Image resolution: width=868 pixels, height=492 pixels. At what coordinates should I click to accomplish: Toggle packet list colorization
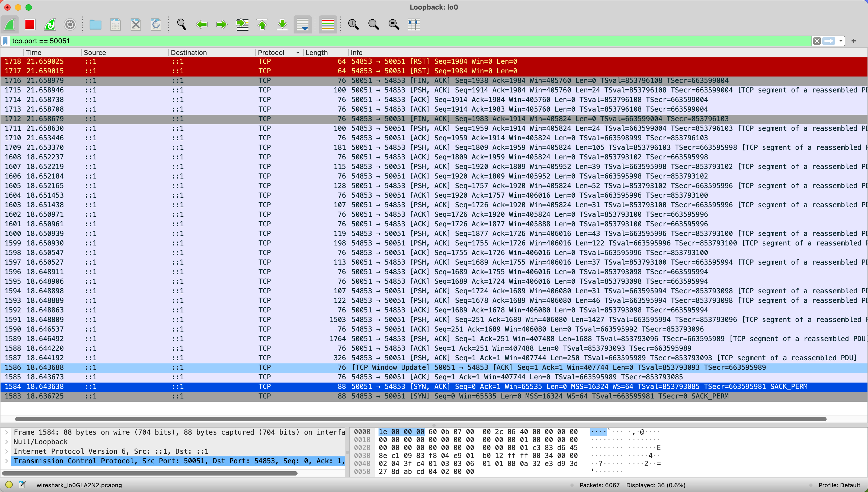(x=328, y=24)
